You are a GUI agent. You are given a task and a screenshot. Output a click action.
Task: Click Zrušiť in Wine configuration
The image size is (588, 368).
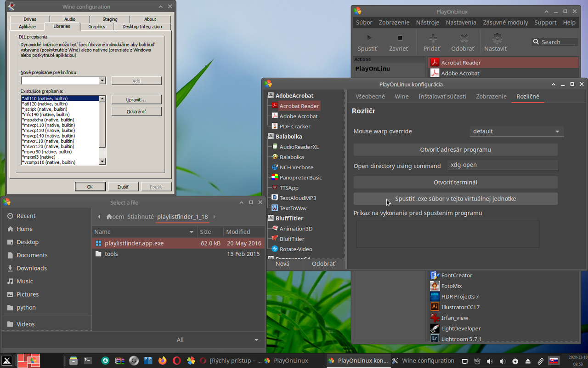[x=122, y=187]
